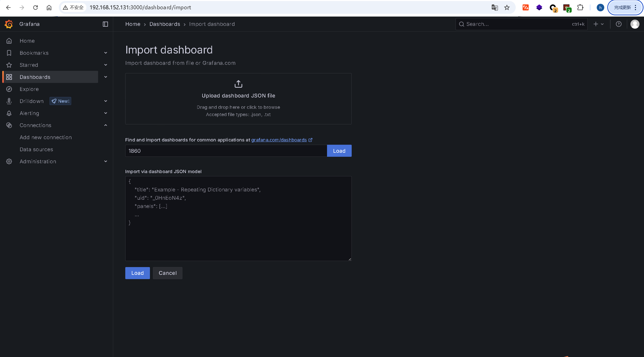Click the Bookmarks icon in sidebar

coord(9,53)
